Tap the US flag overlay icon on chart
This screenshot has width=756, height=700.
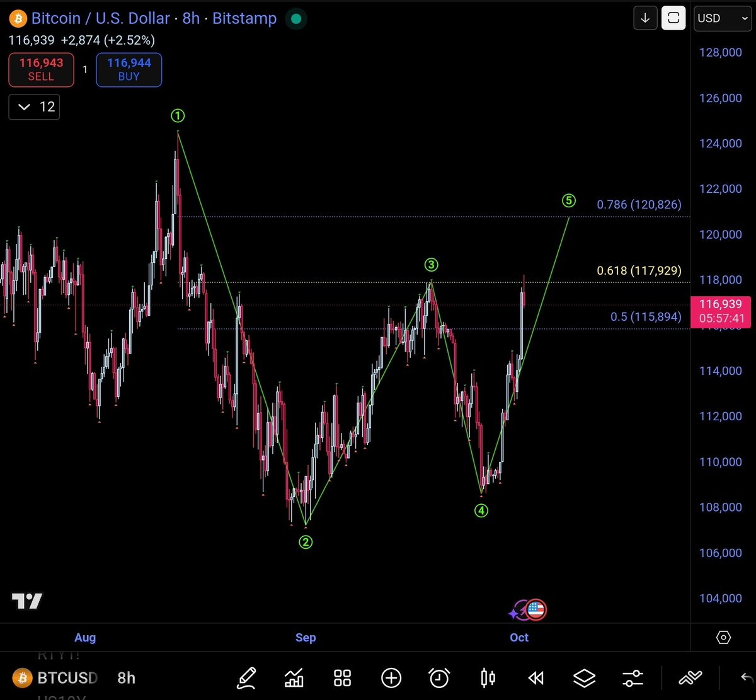click(535, 610)
